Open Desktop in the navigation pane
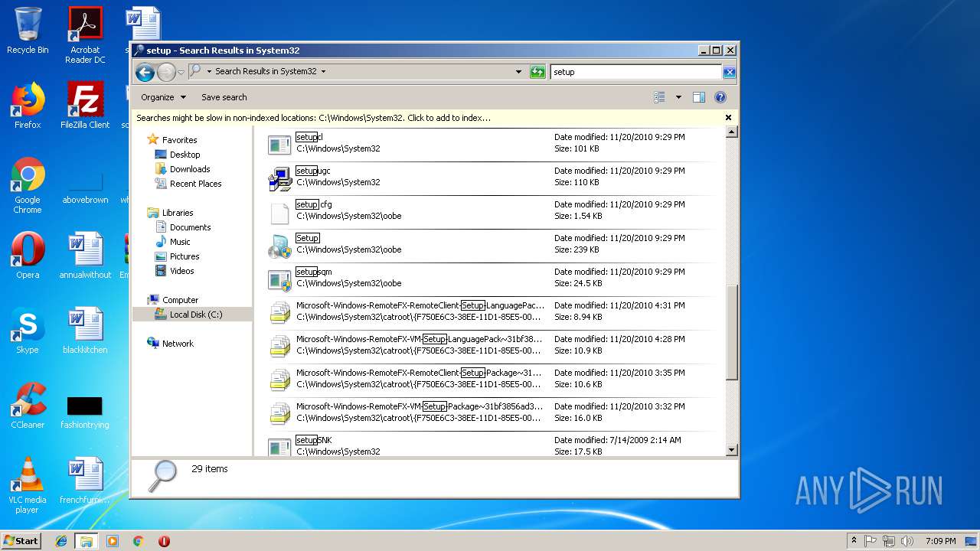Viewport: 980px width, 551px height. 185,155
